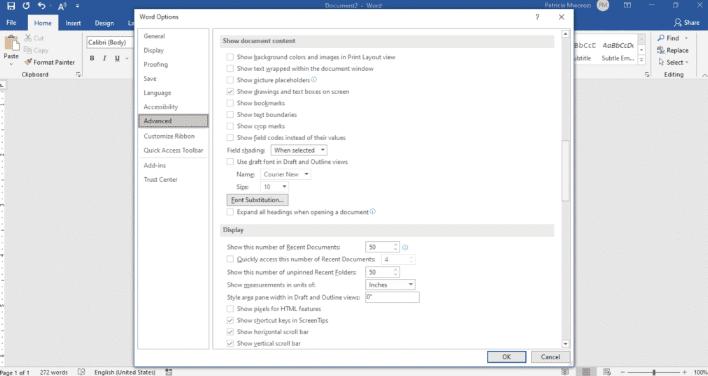
Task: Click the Select cursor icon in the Editing group
Action: 661,62
